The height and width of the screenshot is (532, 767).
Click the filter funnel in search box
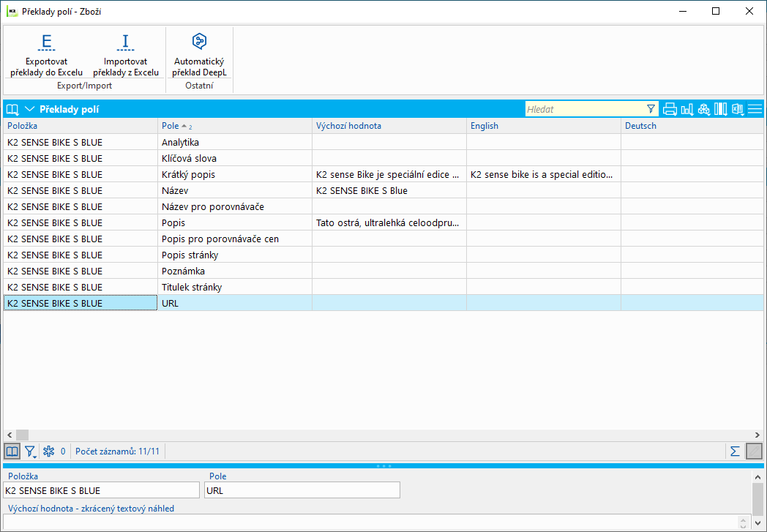click(651, 109)
